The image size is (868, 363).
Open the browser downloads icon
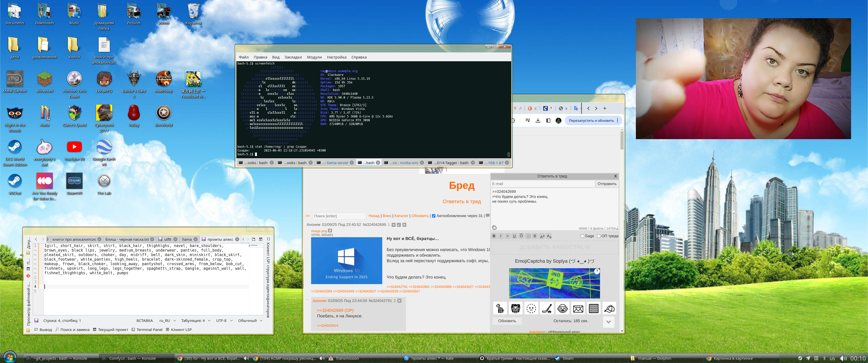click(538, 120)
